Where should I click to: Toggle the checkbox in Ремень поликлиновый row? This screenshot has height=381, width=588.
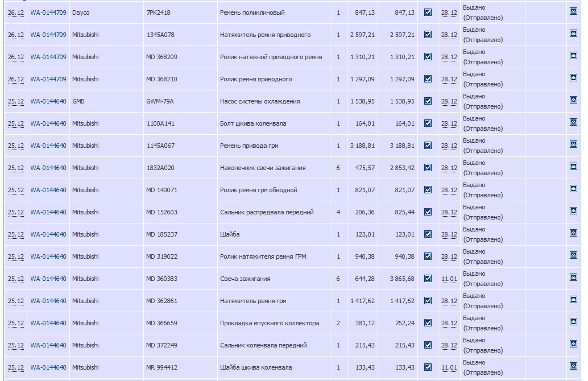tap(428, 13)
